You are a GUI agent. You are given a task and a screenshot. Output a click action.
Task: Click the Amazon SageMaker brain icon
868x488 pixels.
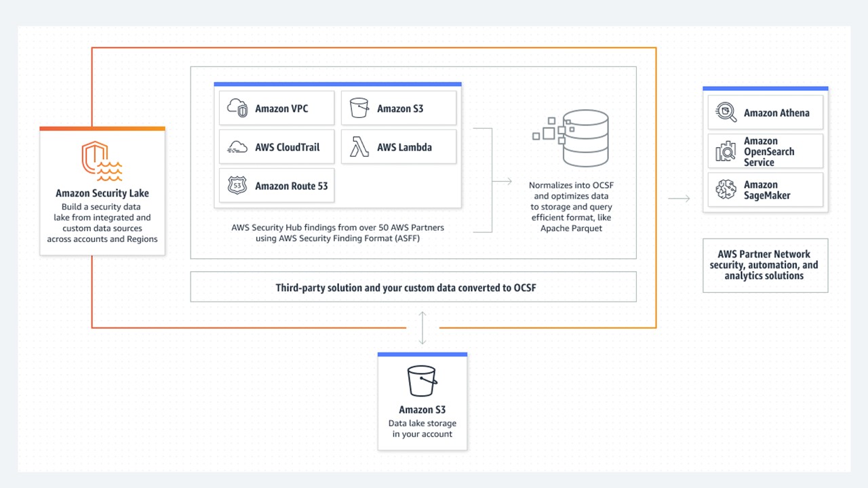(726, 190)
